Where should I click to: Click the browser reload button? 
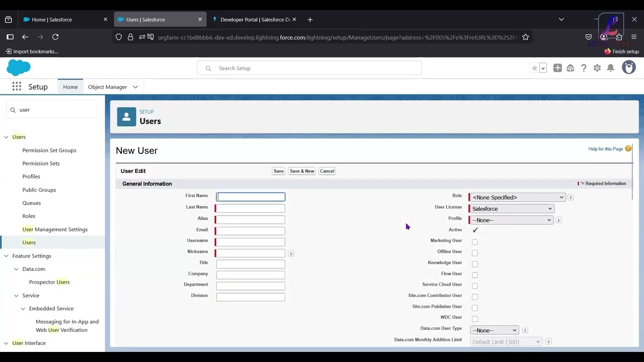[x=55, y=37]
